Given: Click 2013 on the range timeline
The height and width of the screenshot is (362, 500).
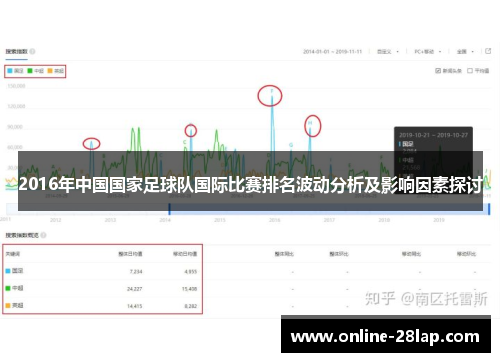Looking at the screenshot, I should [x=110, y=220].
